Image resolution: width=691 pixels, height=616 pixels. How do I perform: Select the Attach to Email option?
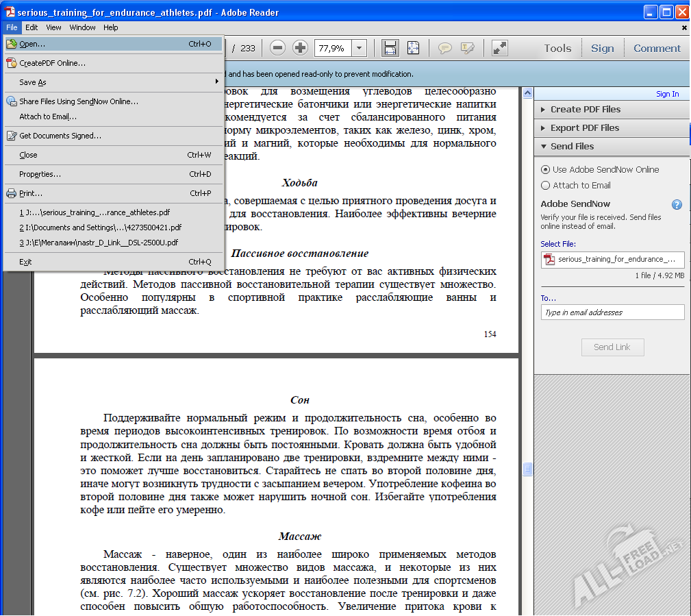(x=545, y=185)
